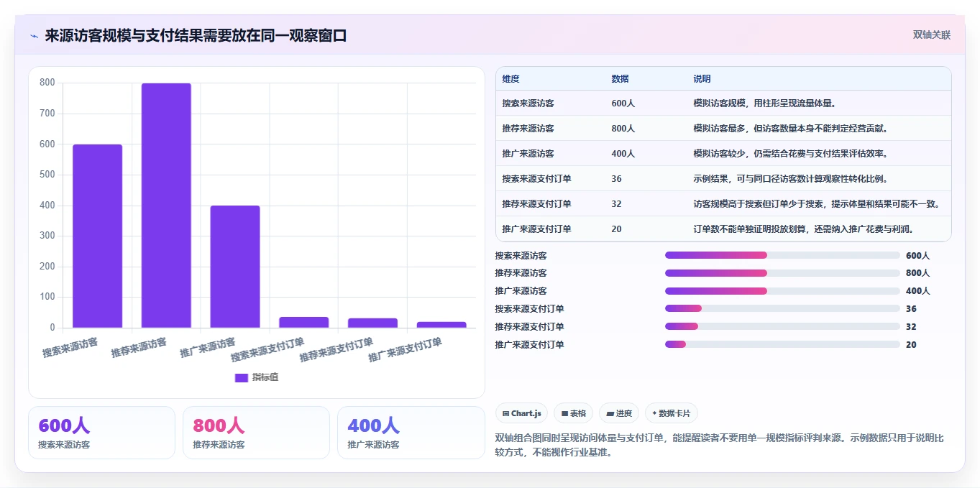Select the 进度 tag

click(x=619, y=413)
